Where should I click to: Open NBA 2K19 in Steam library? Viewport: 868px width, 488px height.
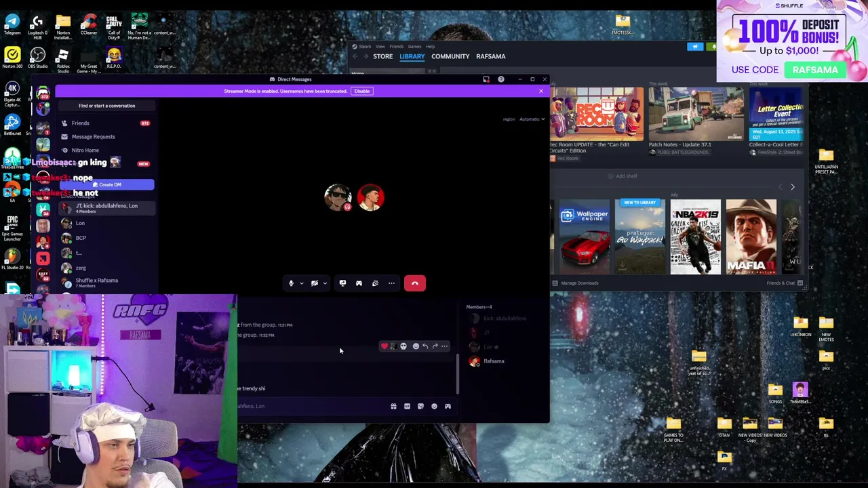696,237
